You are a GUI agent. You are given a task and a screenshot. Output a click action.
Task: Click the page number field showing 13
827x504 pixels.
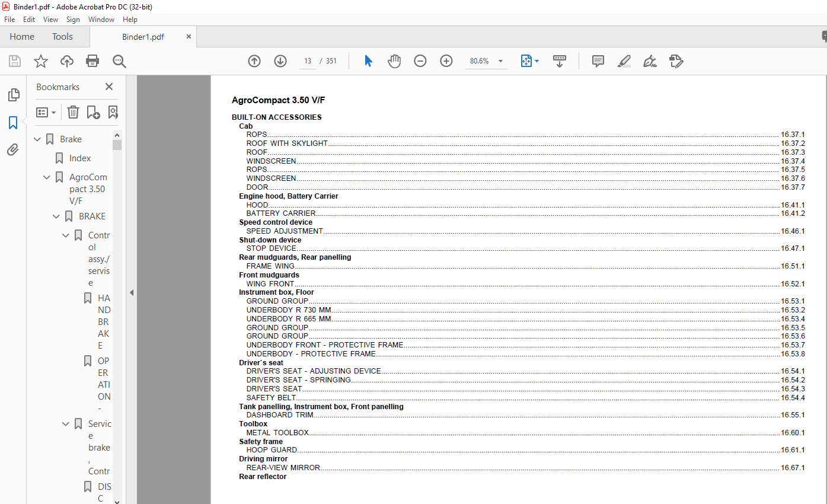pos(308,61)
